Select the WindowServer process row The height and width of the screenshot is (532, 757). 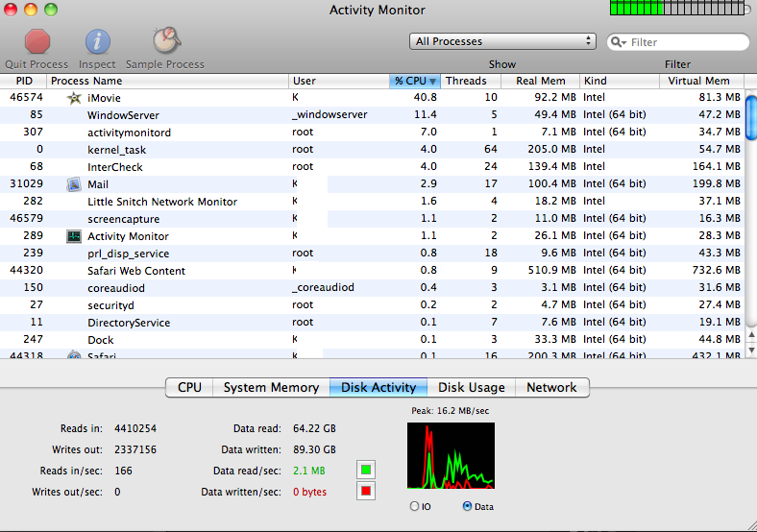click(x=372, y=115)
